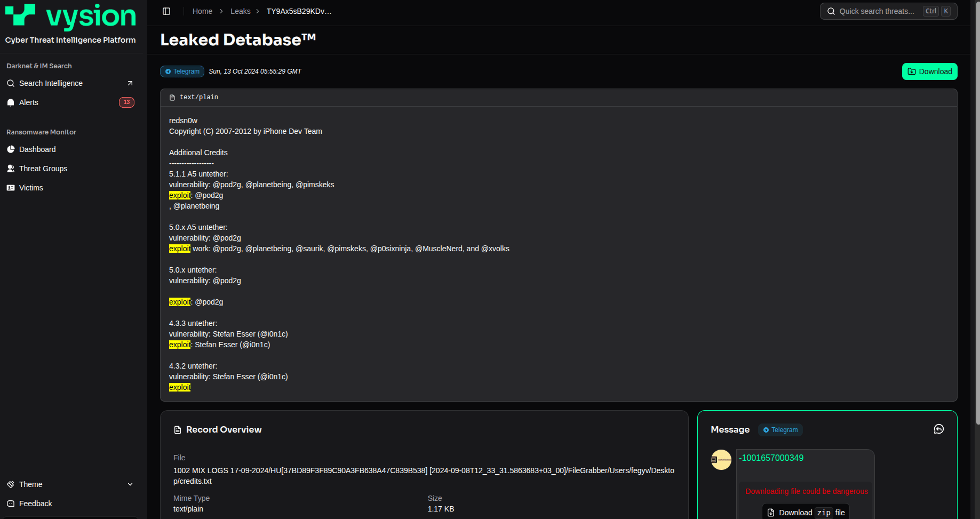Click the green Download button

[929, 71]
